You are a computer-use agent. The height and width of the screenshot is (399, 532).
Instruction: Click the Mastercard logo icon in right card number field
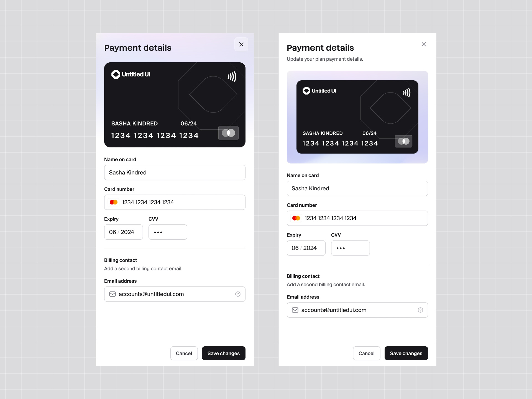[296, 218]
